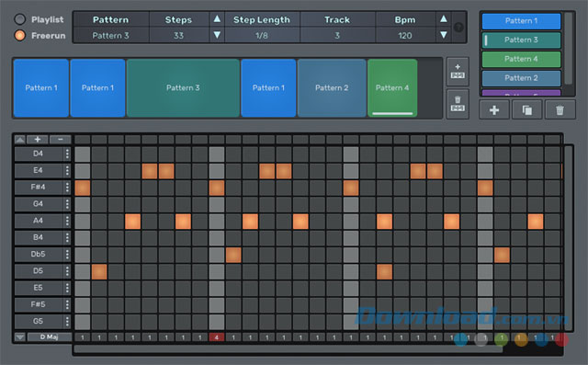This screenshot has height=365, width=588.
Task: Click the E5 note label
Action: click(x=38, y=288)
